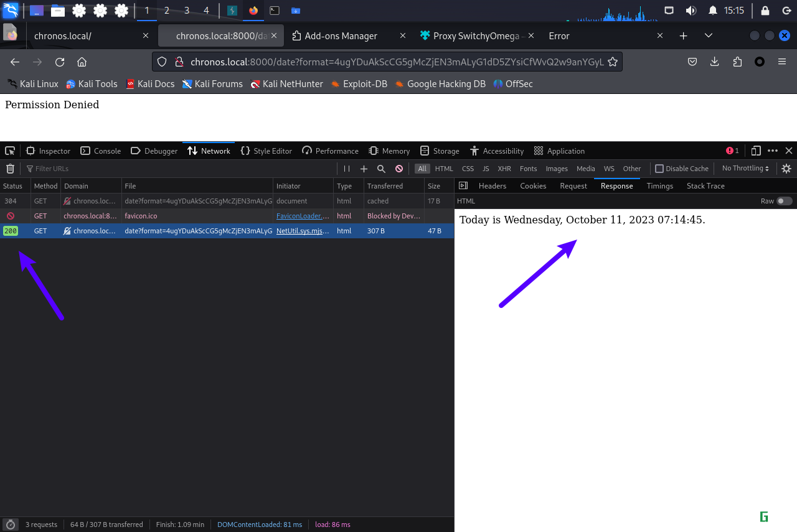Click the Filter URLs input field
The height and width of the screenshot is (532, 797).
[181, 169]
